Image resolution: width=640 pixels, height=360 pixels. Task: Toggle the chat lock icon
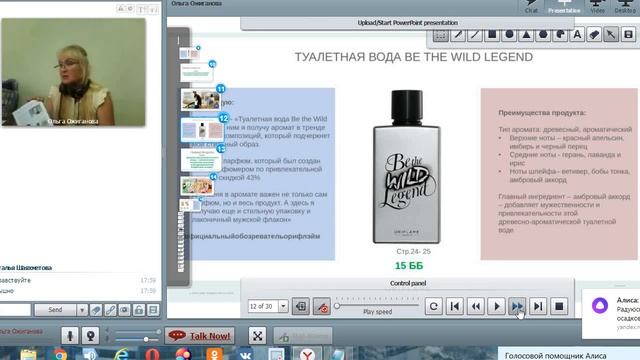pyautogui.click(x=139, y=310)
